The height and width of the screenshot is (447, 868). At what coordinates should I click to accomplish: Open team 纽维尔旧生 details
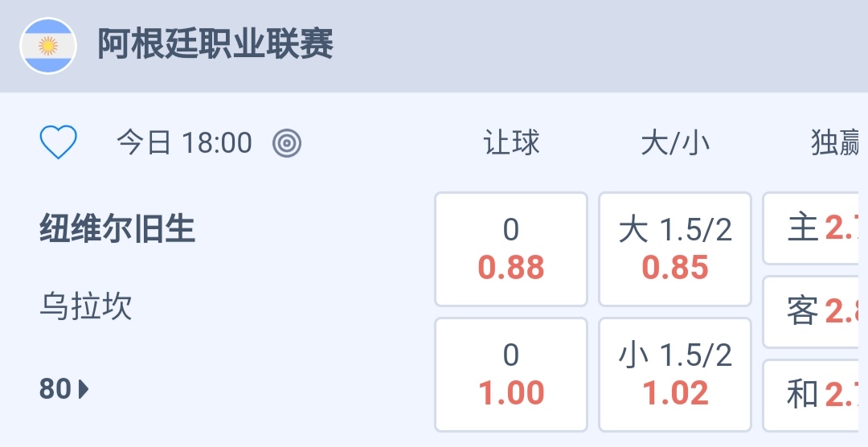(x=117, y=230)
